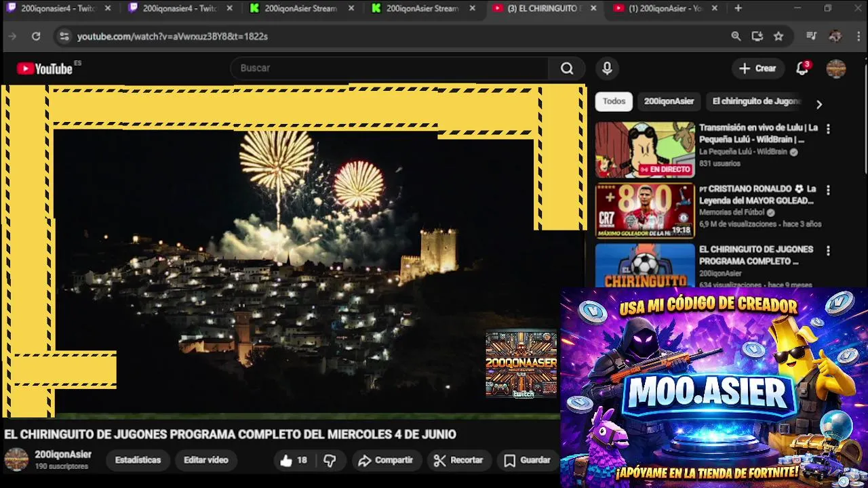Start voice search with microphone

[x=607, y=68]
